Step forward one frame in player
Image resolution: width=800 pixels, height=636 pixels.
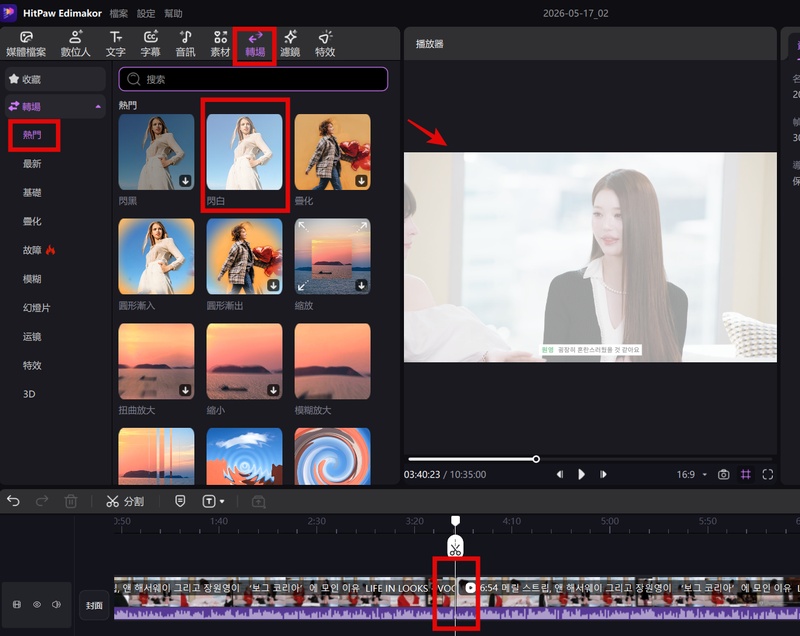pyautogui.click(x=603, y=474)
